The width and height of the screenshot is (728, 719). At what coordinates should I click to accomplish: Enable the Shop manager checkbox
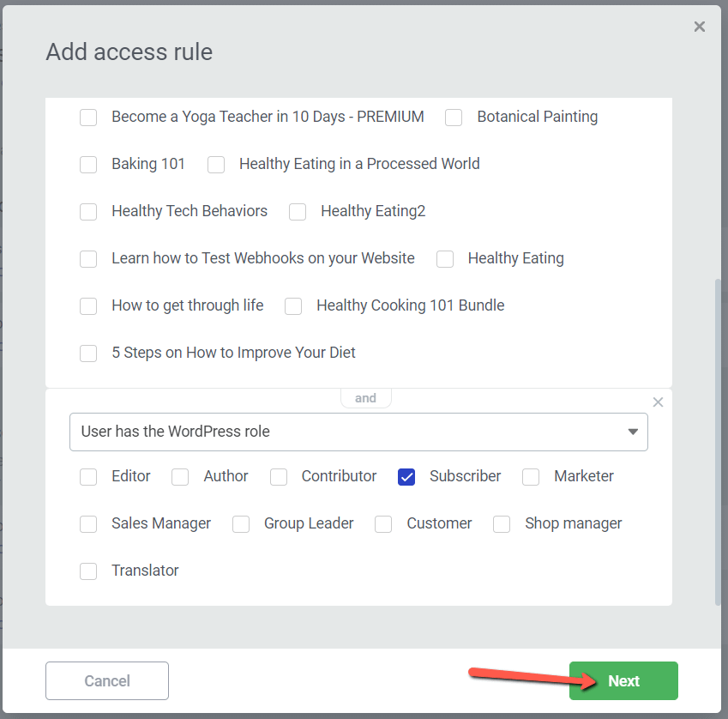(502, 524)
